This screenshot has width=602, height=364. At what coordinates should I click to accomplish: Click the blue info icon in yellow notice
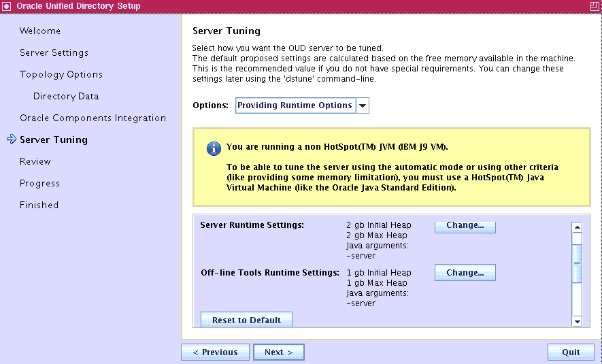(214, 148)
